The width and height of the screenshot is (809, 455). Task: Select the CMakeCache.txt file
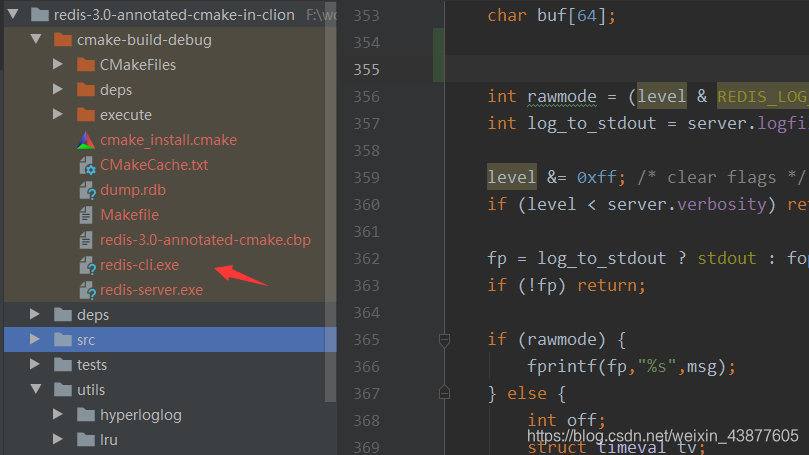(x=154, y=165)
